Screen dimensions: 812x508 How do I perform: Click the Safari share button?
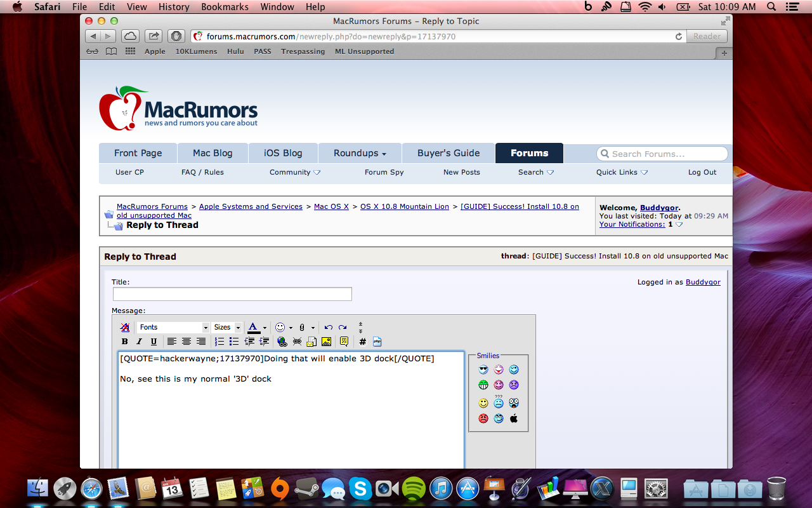pyautogui.click(x=153, y=36)
